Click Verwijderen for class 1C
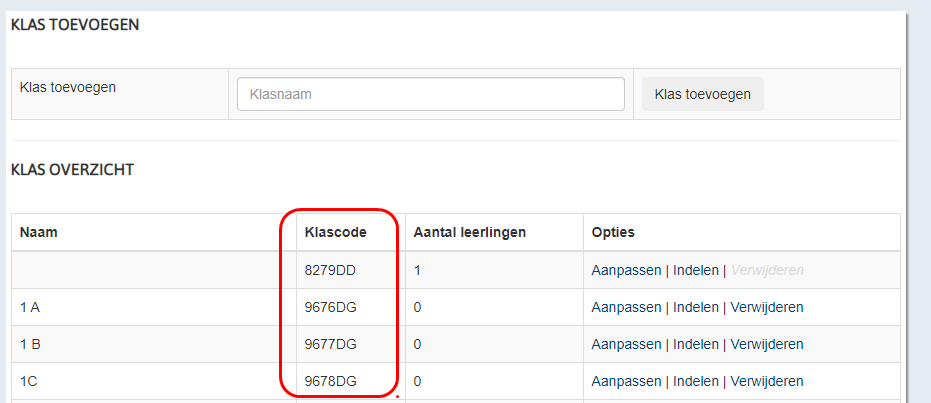931x403 pixels. click(767, 381)
